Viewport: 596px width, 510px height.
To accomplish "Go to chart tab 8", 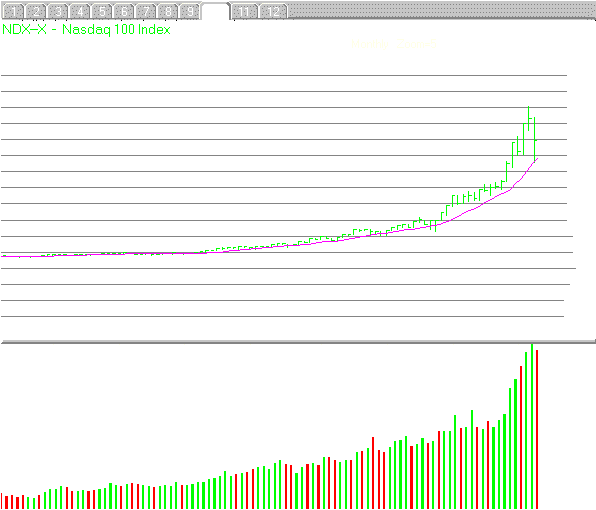I will 168,11.
